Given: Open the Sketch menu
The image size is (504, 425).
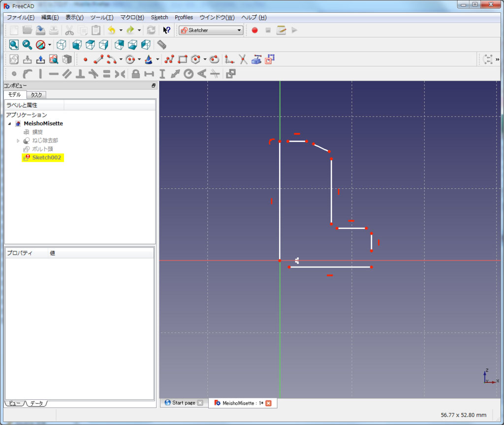Looking at the screenshot, I should (159, 17).
